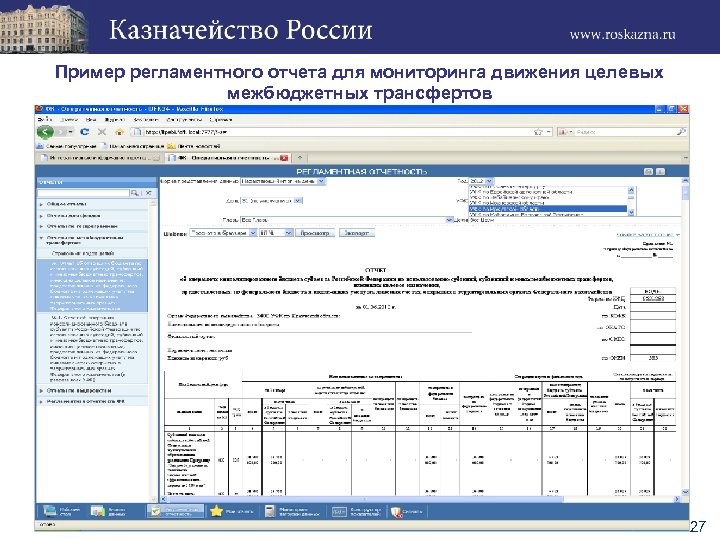Click the gray browser Forward arrow

coord(62,132)
